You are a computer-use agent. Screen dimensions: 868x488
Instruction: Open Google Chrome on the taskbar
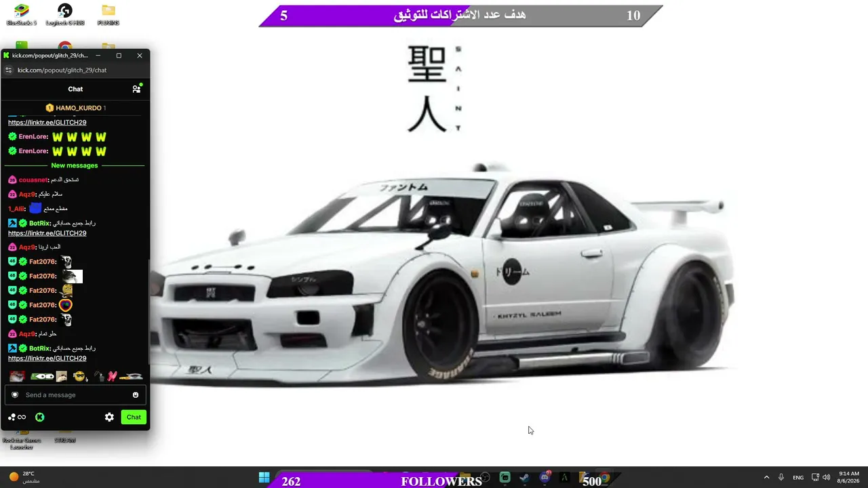coord(604,478)
